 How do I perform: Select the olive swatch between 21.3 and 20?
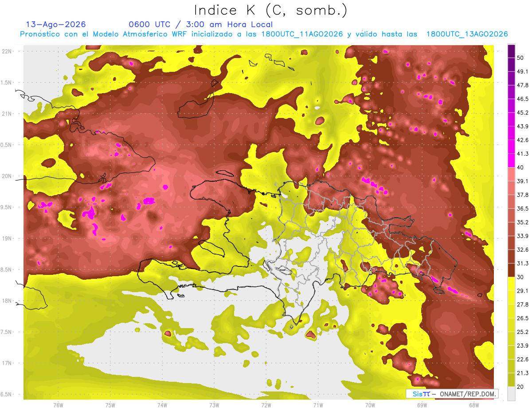[x=511, y=380]
